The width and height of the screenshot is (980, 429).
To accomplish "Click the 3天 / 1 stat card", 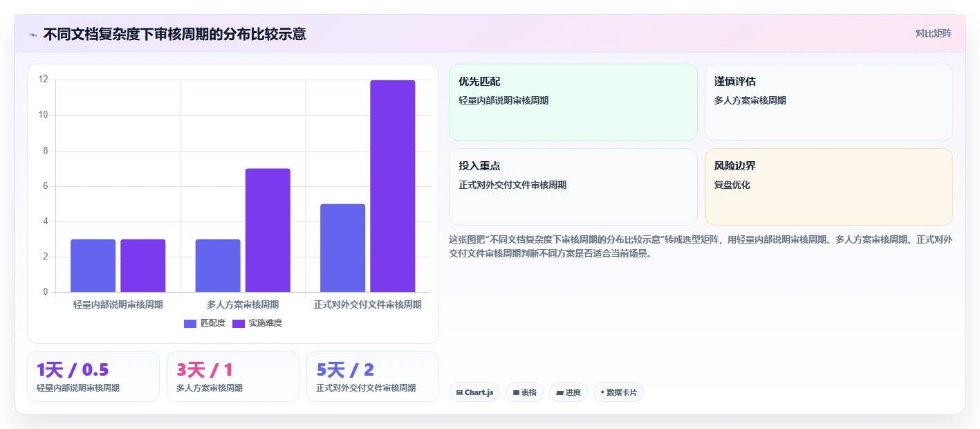I will click(x=233, y=376).
